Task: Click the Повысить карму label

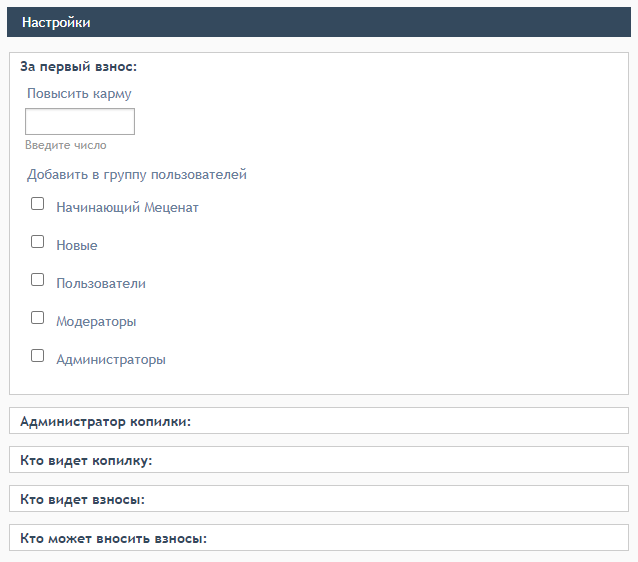Action: [79, 94]
